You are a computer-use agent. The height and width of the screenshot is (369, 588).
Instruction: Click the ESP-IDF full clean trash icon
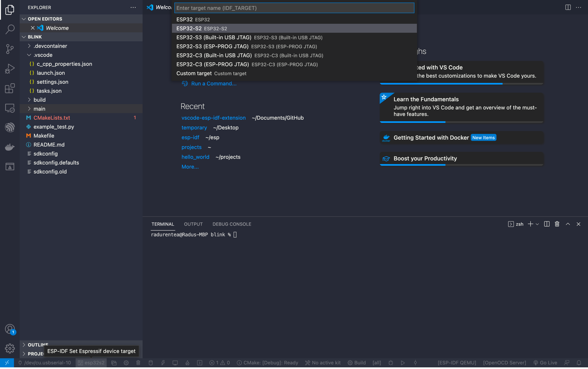[x=138, y=363]
